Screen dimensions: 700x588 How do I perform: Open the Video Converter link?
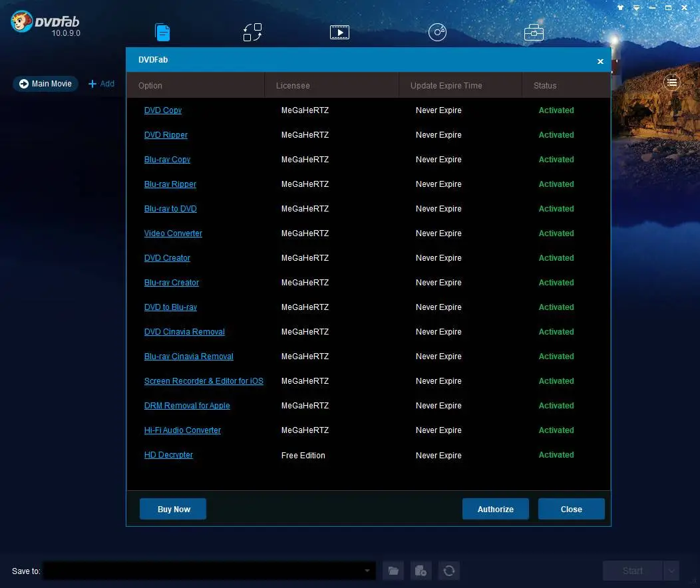tap(173, 233)
